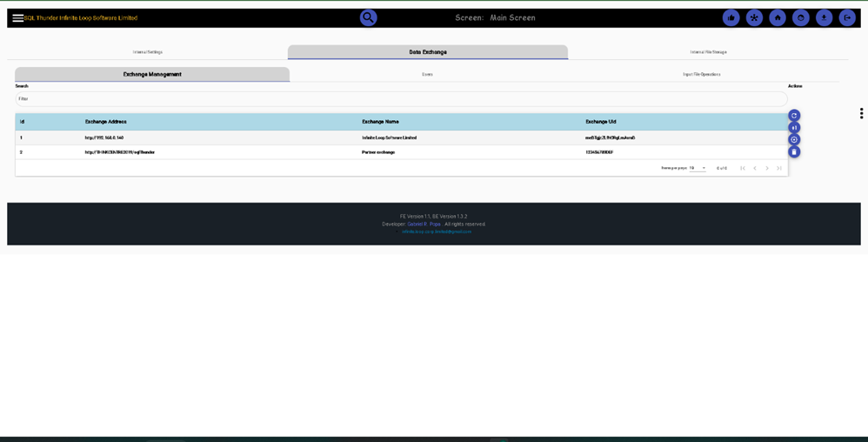Go to the last page of the table
This screenshot has height=442, width=868.
click(779, 168)
